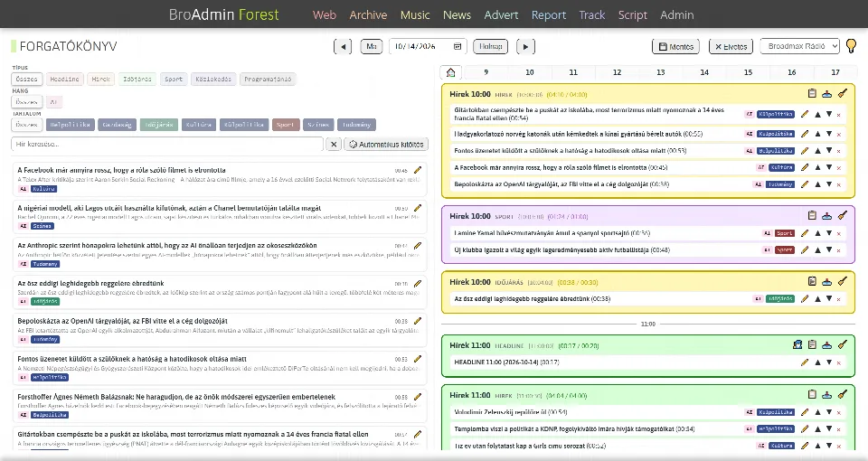Toggle the AI voice filter
Screen dimensions: 868x461
53,102
